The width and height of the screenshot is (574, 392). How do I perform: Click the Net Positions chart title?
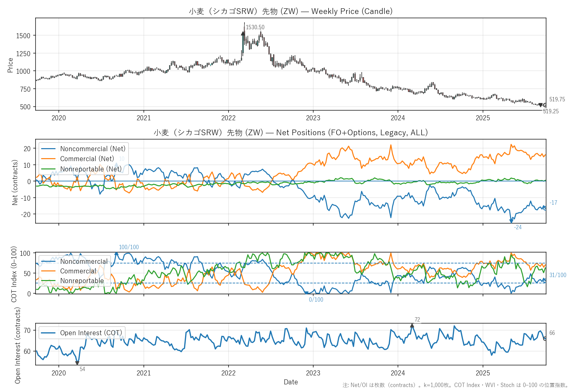[x=291, y=133]
